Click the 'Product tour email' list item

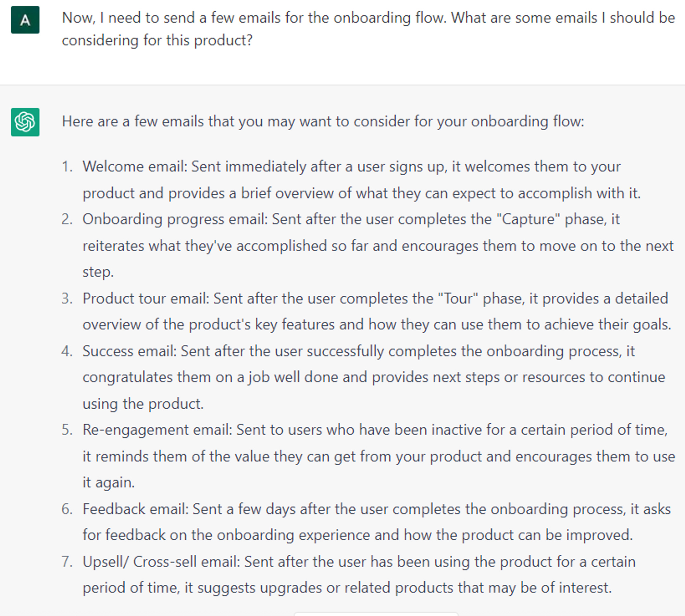(x=377, y=311)
